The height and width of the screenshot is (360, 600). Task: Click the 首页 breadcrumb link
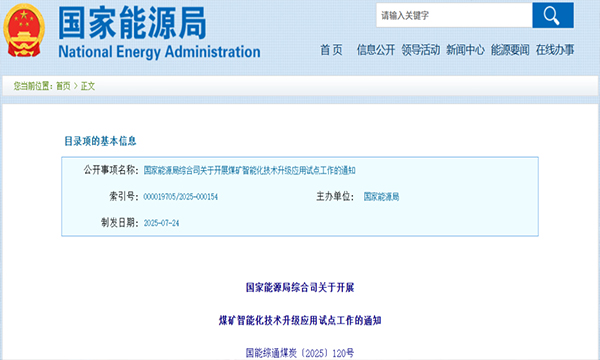tap(63, 86)
